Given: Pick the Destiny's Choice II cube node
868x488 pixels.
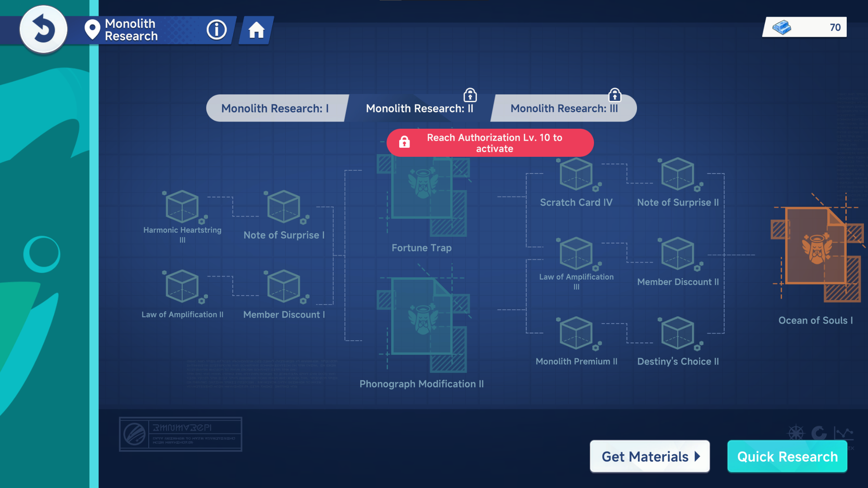Looking at the screenshot, I should 678,334.
